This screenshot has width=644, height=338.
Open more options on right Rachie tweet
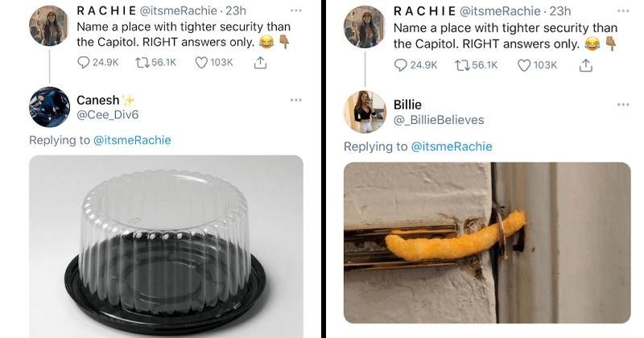tap(623, 11)
